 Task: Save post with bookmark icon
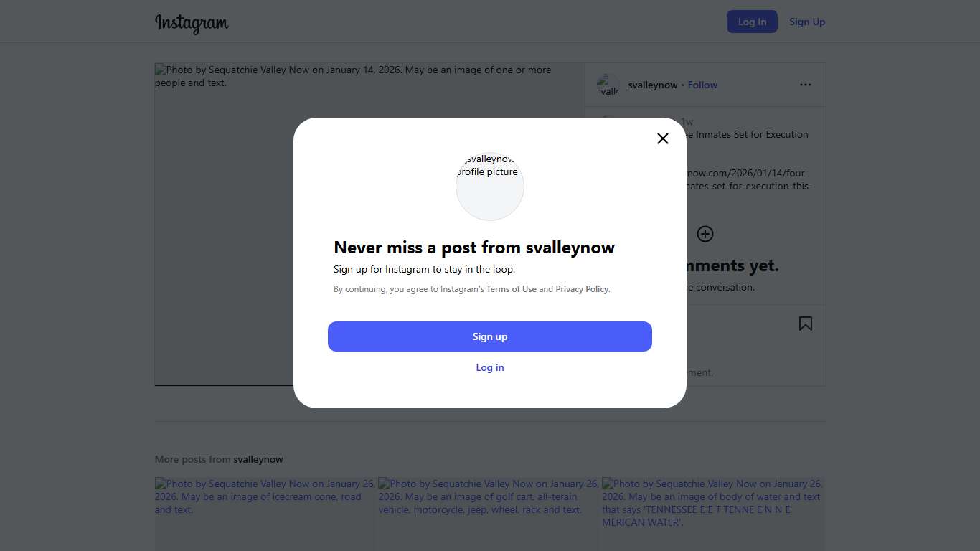(x=806, y=324)
